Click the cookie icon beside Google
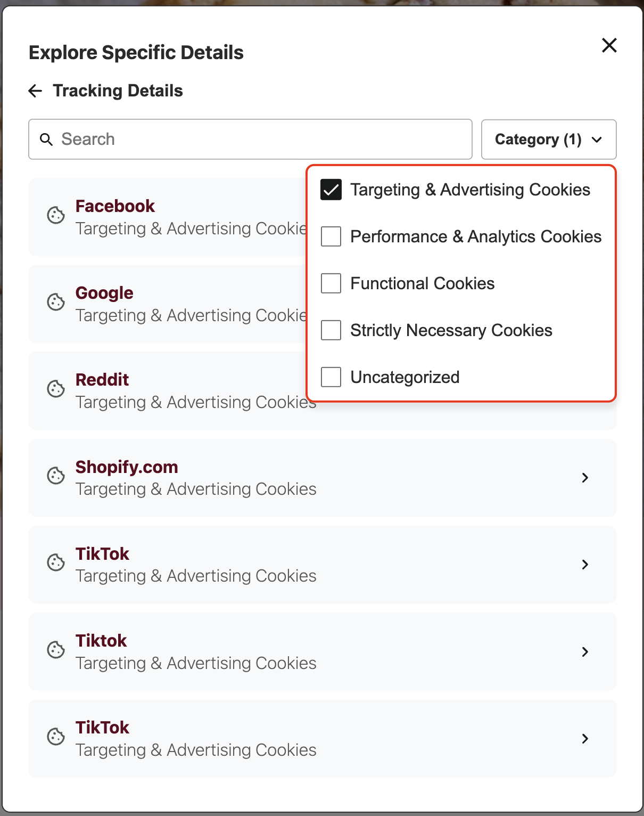Screen dimensions: 644x816 tap(55, 303)
